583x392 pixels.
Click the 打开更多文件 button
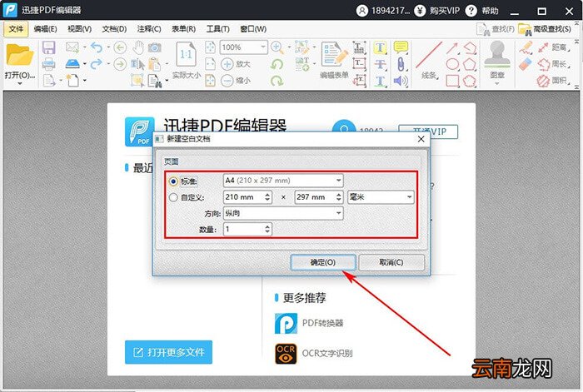click(169, 352)
